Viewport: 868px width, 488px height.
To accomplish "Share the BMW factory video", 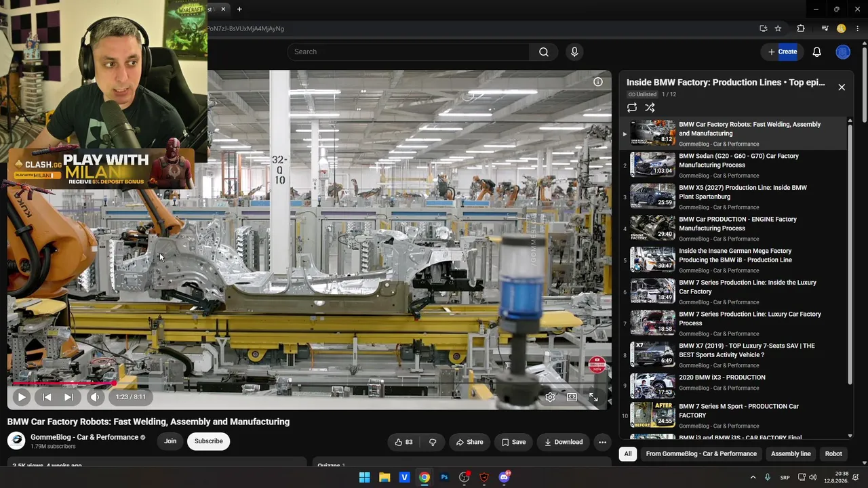I will point(469,442).
